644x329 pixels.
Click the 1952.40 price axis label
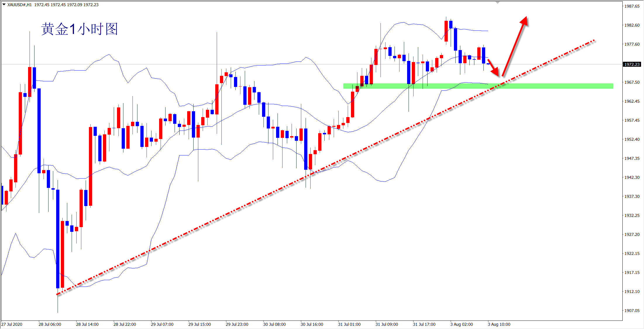pyautogui.click(x=632, y=139)
